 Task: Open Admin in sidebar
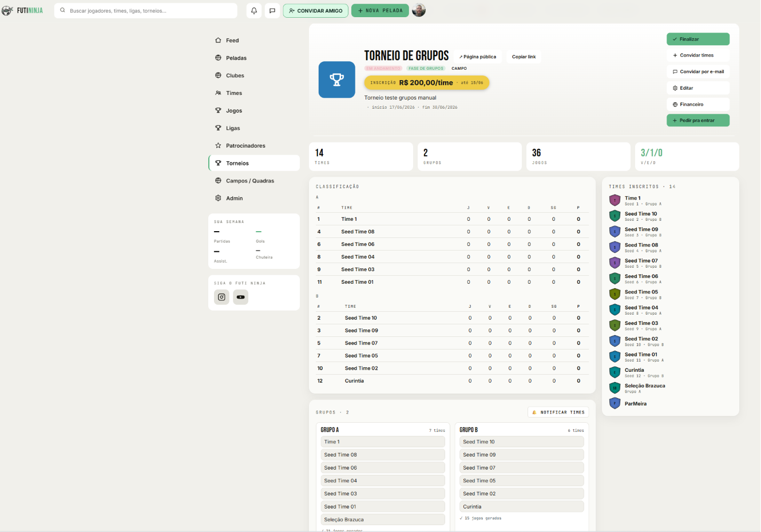click(x=254, y=198)
